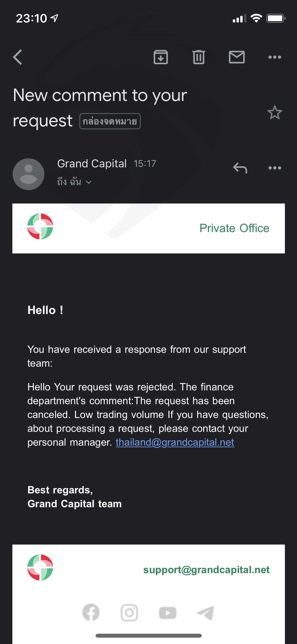Tap Grand Capital logo in header
Image resolution: width=297 pixels, height=644 pixels.
[x=40, y=226]
